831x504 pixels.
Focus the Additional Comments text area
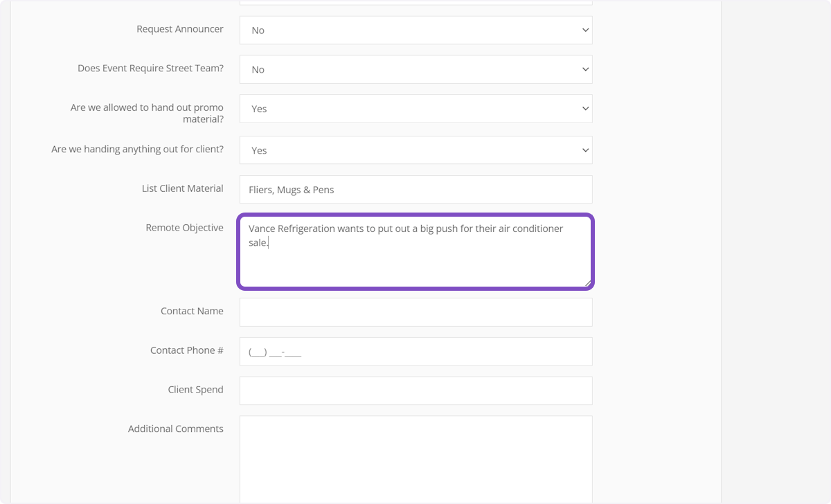[x=415, y=457]
